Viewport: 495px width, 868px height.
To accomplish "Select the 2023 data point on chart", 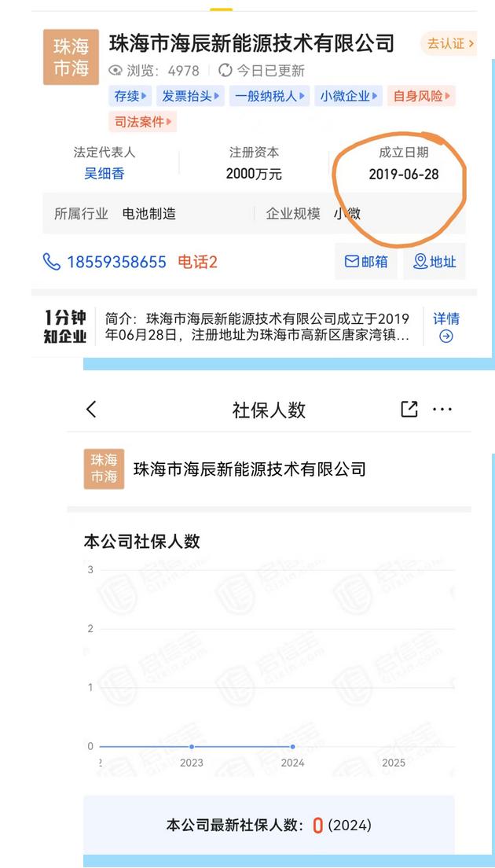I will pos(192,747).
